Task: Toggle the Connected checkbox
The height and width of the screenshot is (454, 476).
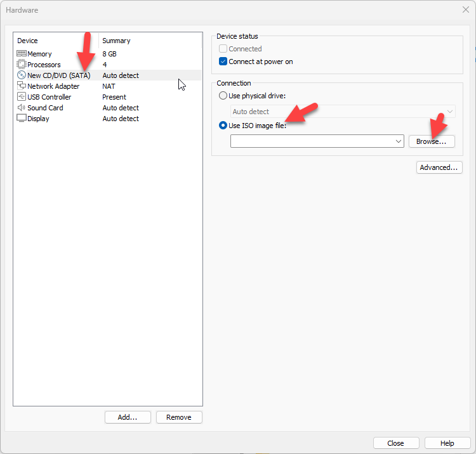Action: [223, 49]
